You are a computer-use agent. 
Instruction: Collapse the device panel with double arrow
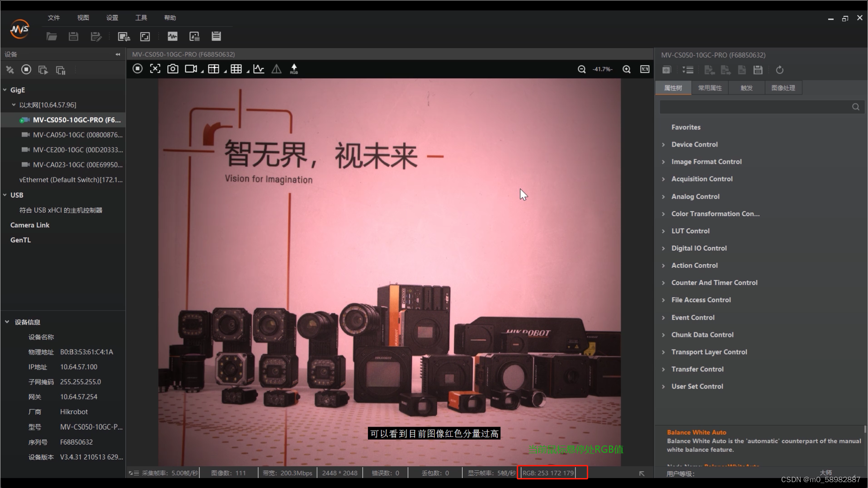(118, 54)
